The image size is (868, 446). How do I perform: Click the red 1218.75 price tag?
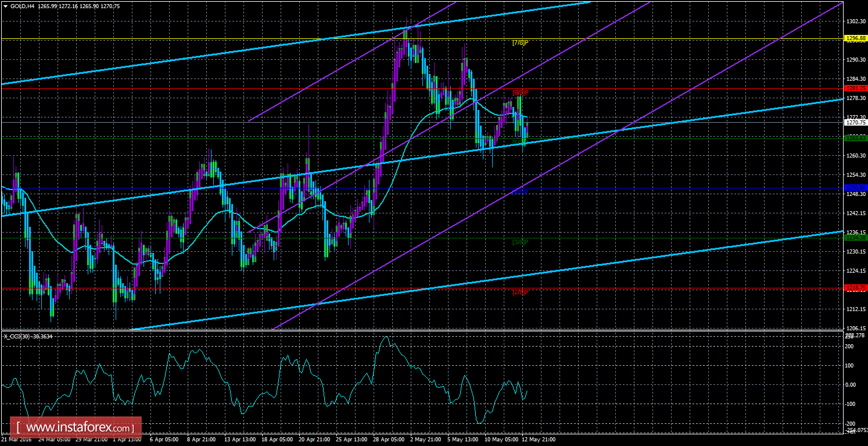click(856, 288)
